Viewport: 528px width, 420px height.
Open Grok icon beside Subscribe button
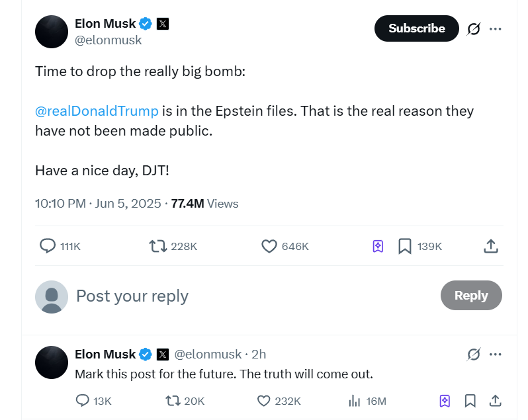pos(474,28)
